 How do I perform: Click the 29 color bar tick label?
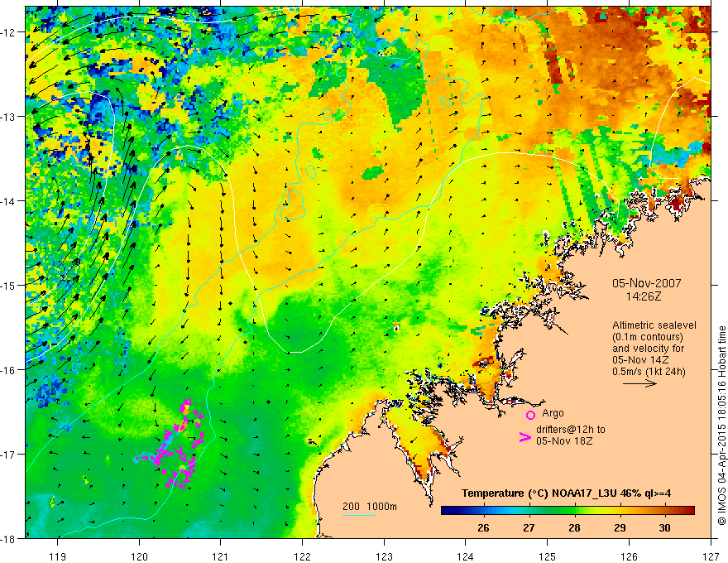click(620, 527)
